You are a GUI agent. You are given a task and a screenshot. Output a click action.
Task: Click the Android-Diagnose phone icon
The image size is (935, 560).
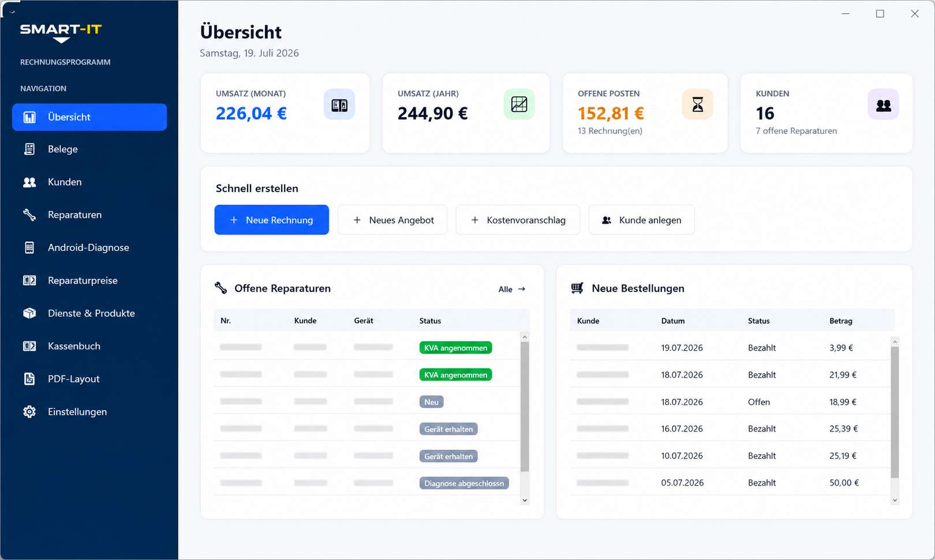[29, 248]
